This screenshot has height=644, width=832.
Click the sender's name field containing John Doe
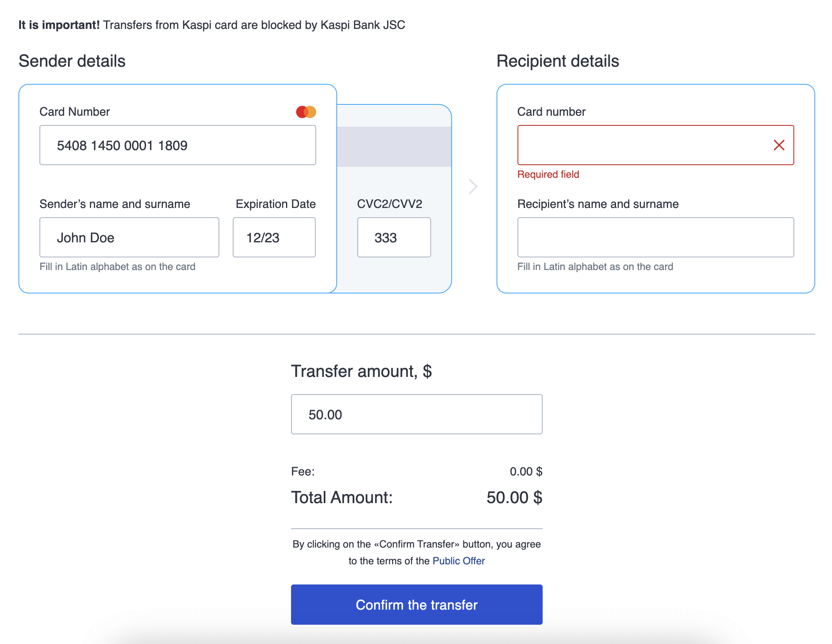[129, 237]
